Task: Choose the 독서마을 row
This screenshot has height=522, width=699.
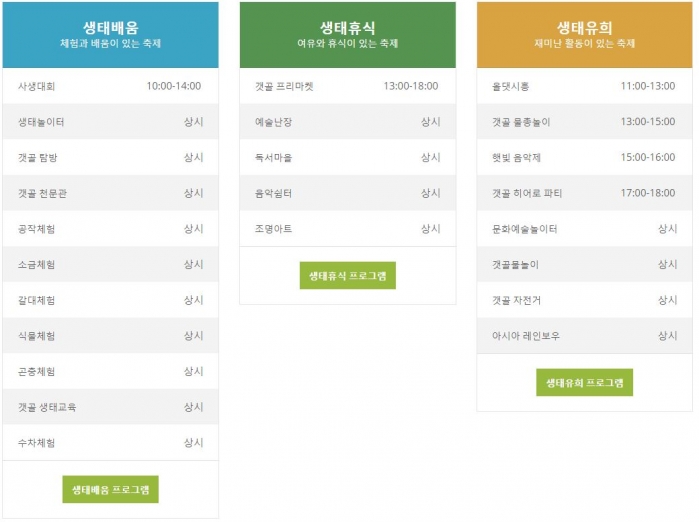Action: tap(347, 158)
